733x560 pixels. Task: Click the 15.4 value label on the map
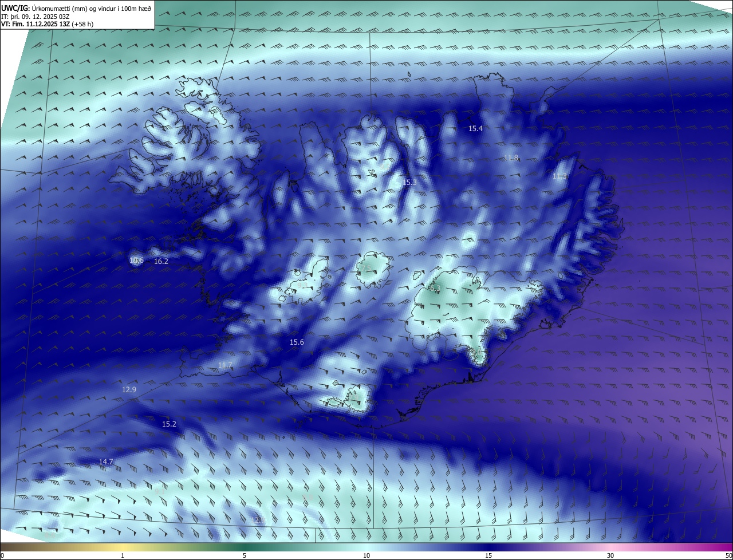tap(475, 129)
